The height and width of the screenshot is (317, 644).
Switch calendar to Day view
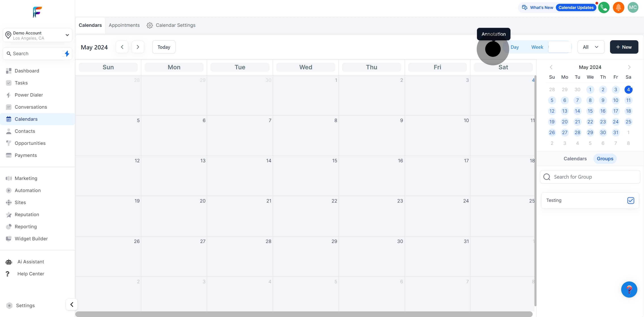pos(515,47)
